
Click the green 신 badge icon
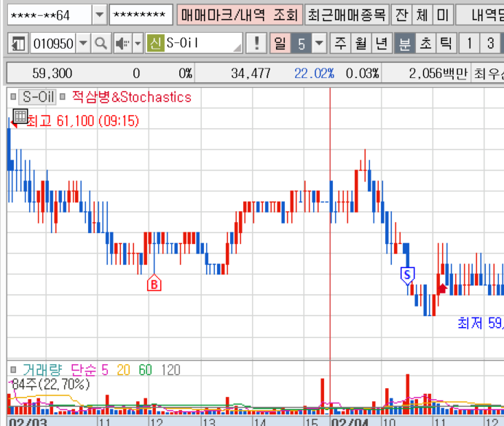[154, 44]
